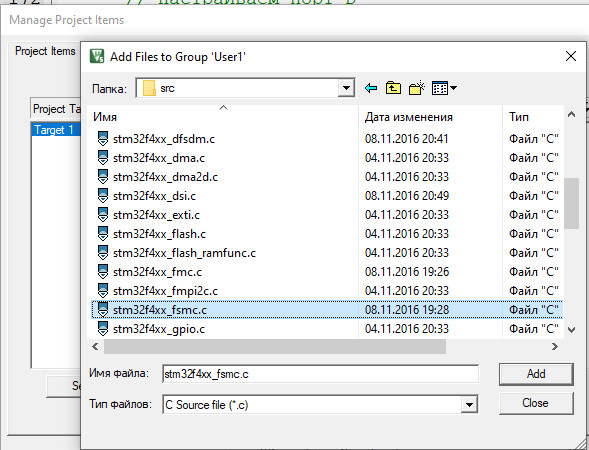The width and height of the screenshot is (589, 450).
Task: Select Target 1 in Manage Project Items
Action: pos(56,130)
